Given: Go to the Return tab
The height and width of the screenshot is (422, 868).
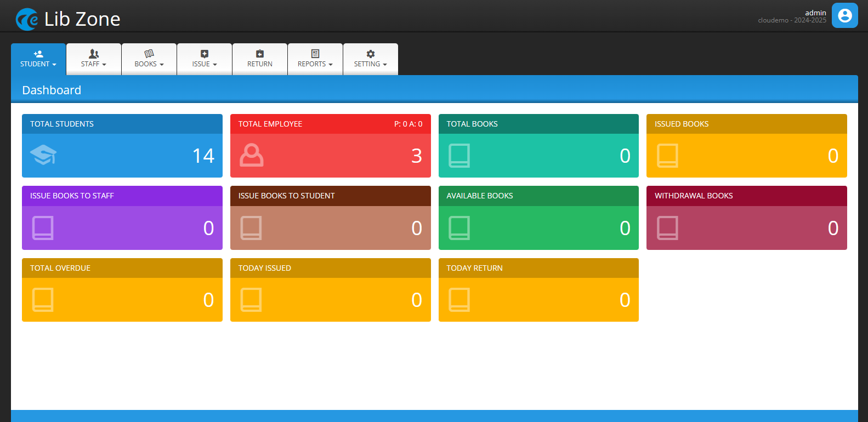Looking at the screenshot, I should pyautogui.click(x=260, y=59).
